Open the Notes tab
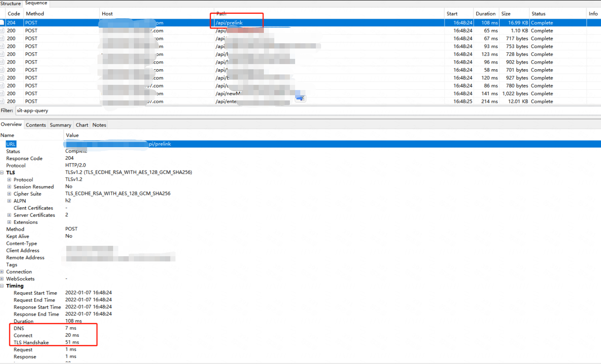The width and height of the screenshot is (601, 364). (99, 125)
